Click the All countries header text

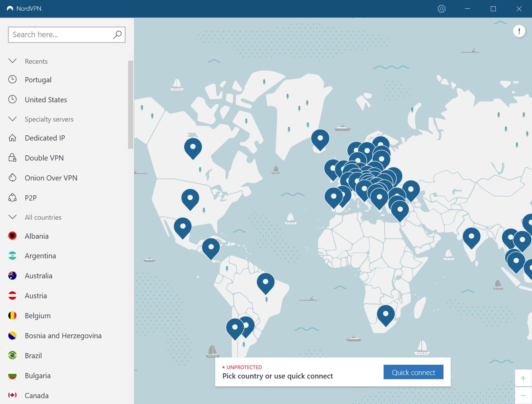coord(43,217)
